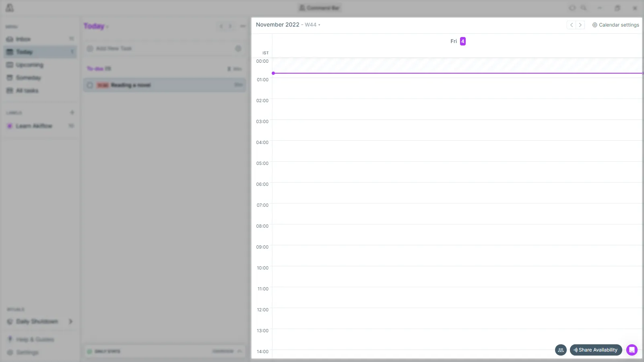Go to next calendar day arrow
Screen dimensions: 644x362
click(580, 25)
